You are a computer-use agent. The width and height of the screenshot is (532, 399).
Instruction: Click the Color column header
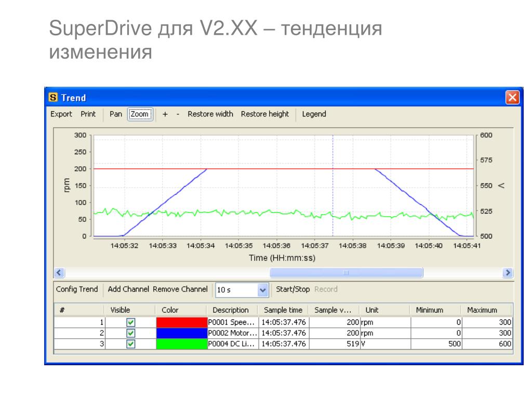pyautogui.click(x=181, y=310)
